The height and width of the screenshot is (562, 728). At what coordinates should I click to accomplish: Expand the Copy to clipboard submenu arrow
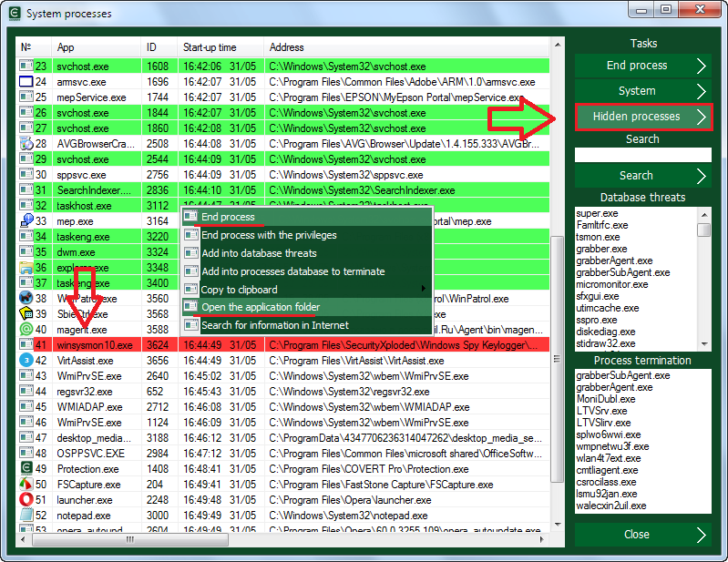[424, 289]
